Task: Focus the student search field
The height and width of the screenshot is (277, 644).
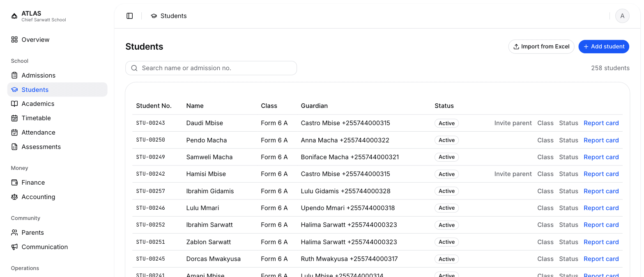Action: [211, 68]
